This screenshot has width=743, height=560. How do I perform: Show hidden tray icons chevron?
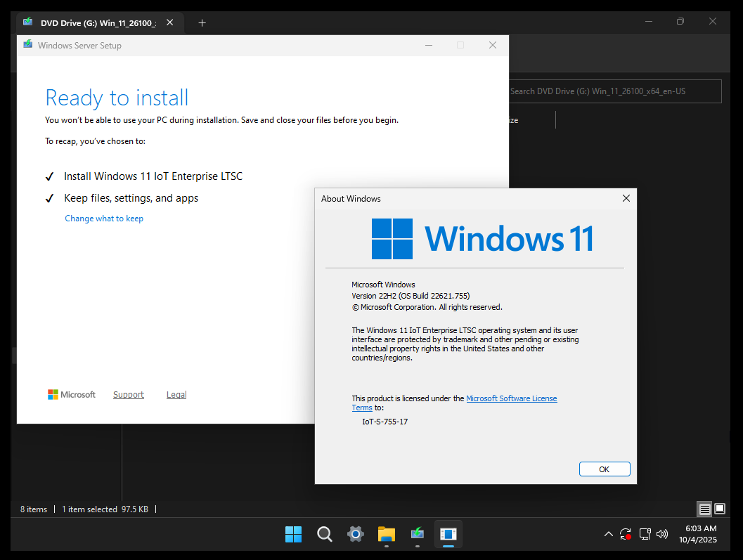click(609, 534)
